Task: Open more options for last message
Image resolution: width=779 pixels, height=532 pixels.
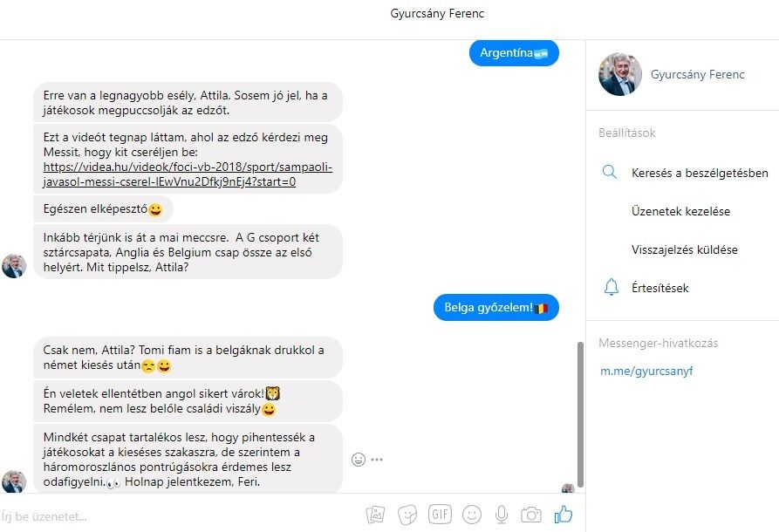Action: (x=377, y=460)
